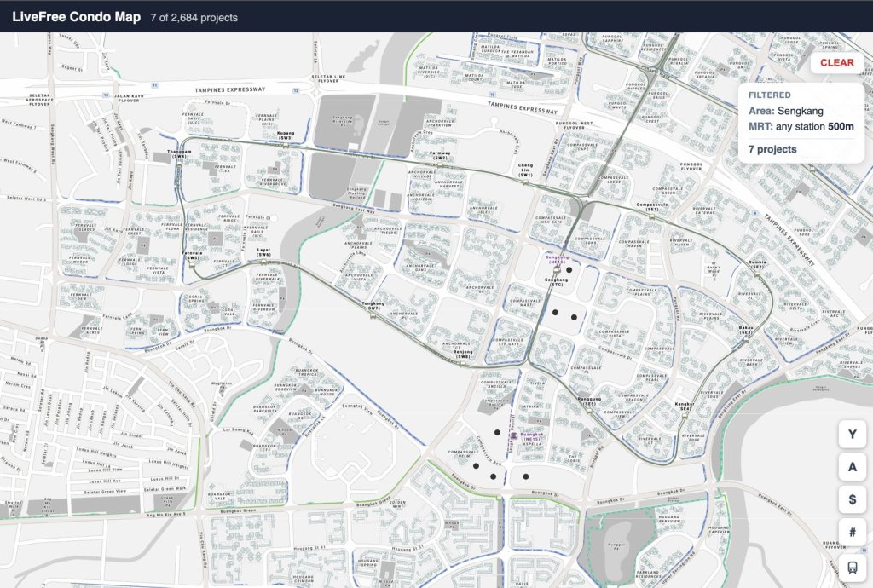Click the 'Area: Sengkang' filter line
The image size is (873, 588).
point(785,111)
